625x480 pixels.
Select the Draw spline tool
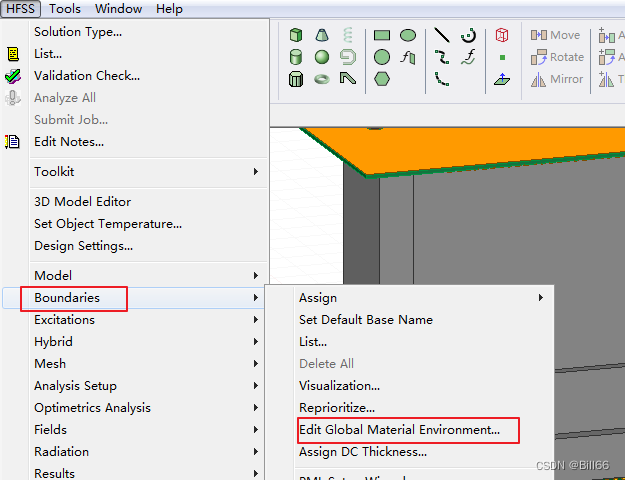tap(442, 57)
